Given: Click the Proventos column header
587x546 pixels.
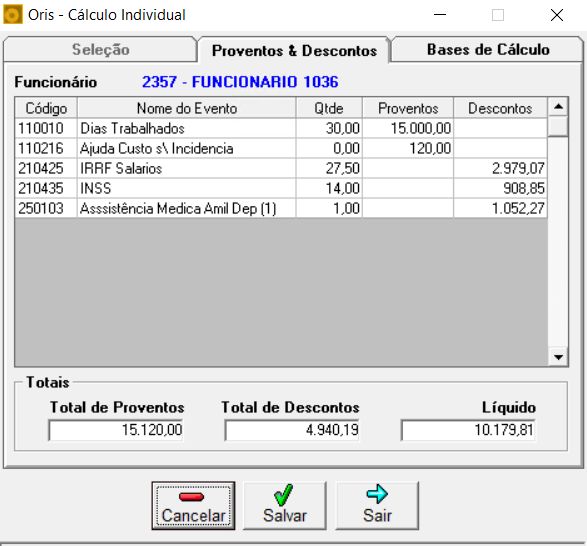Looking at the screenshot, I should (408, 108).
